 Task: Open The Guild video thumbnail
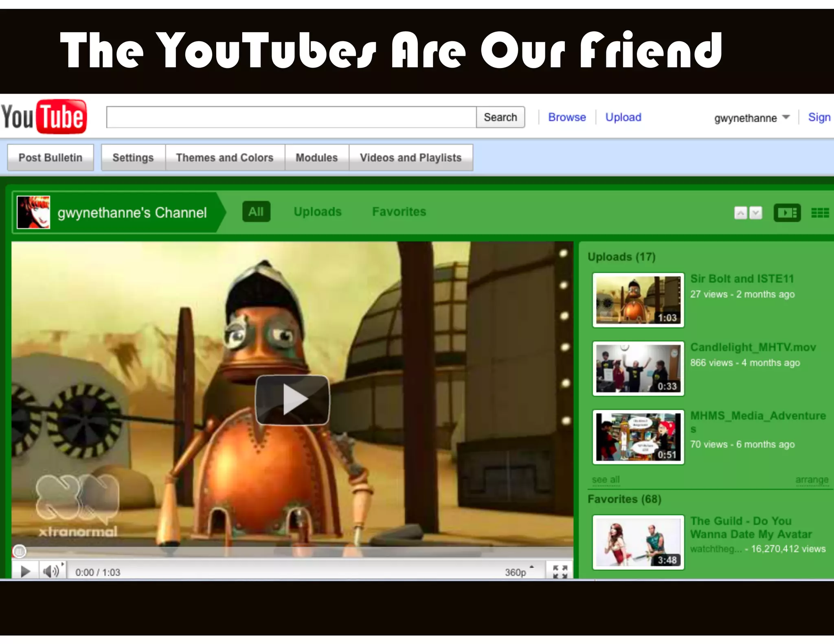click(638, 542)
